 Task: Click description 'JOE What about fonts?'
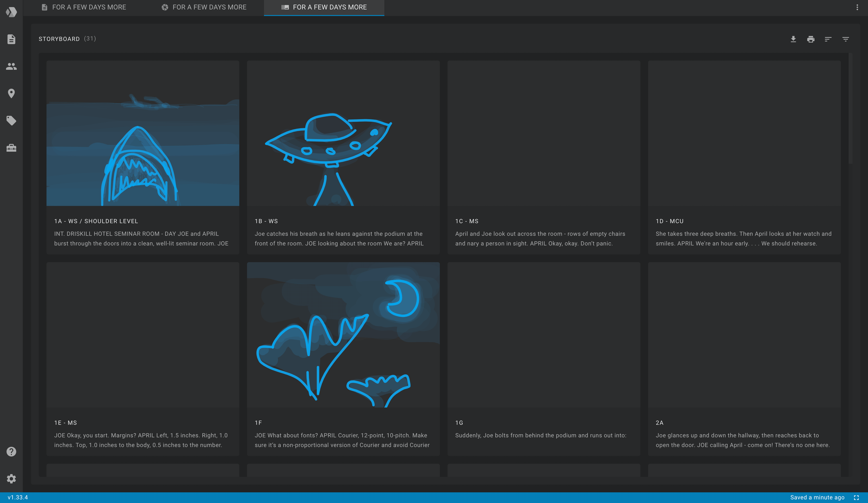pos(342,440)
